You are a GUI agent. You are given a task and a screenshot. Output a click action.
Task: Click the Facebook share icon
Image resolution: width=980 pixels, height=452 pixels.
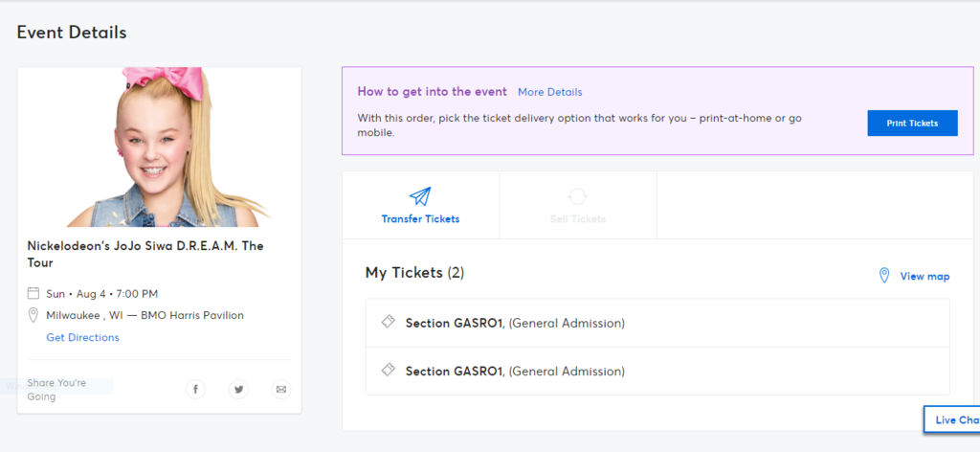[195, 389]
